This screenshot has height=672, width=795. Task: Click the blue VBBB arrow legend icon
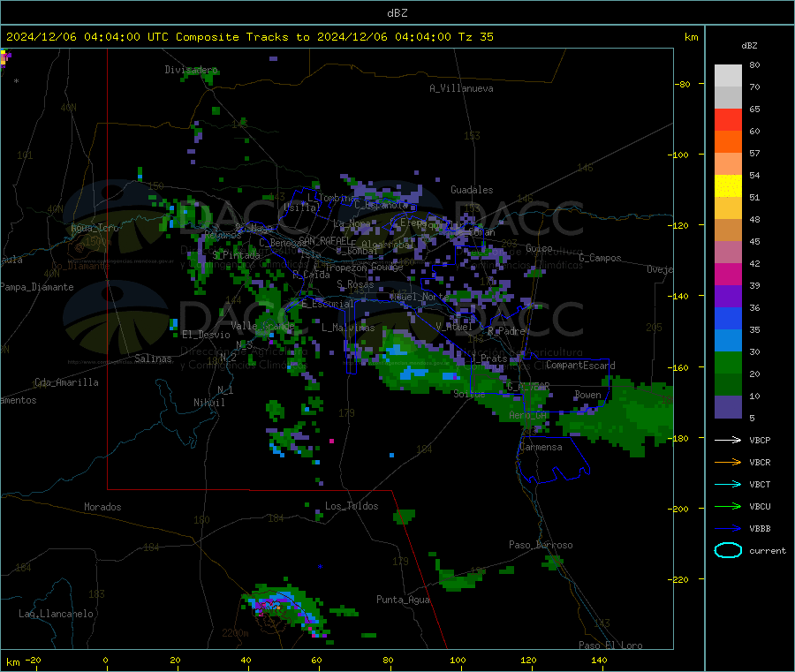(728, 529)
